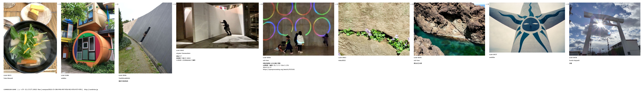This screenshot has height=92, width=644.
Task: Open the http://cambrian.jp footer link
Action: pos(91,90)
